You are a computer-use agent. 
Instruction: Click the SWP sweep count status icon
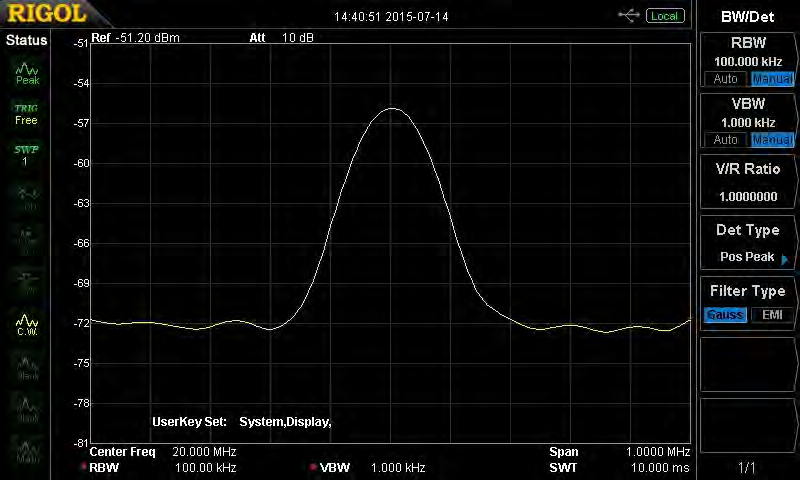pos(26,155)
